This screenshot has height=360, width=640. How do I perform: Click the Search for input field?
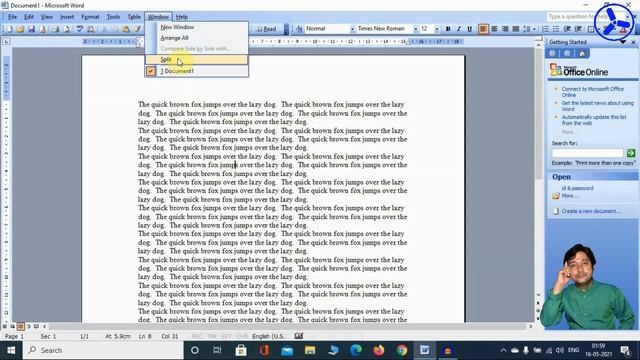coord(587,153)
